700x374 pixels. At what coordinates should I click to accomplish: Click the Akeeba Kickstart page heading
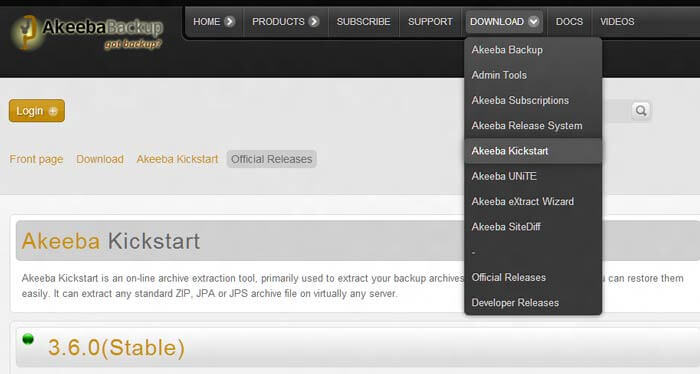tap(111, 241)
